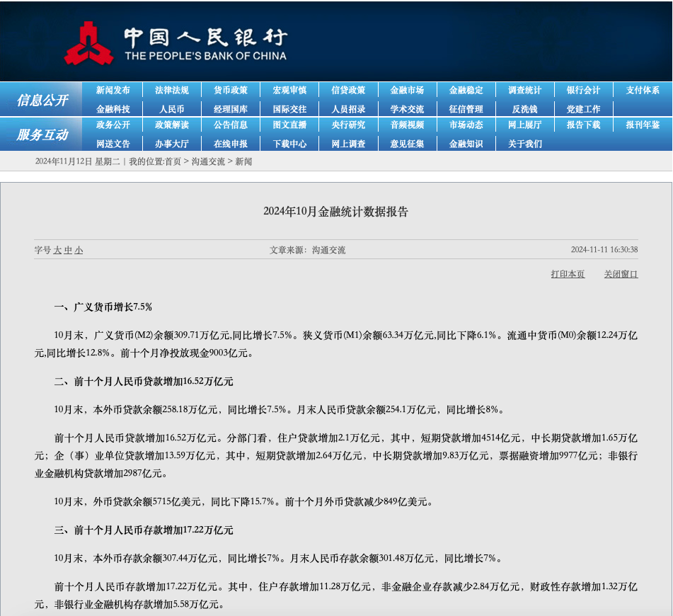Open 金融稳定 section

[466, 90]
